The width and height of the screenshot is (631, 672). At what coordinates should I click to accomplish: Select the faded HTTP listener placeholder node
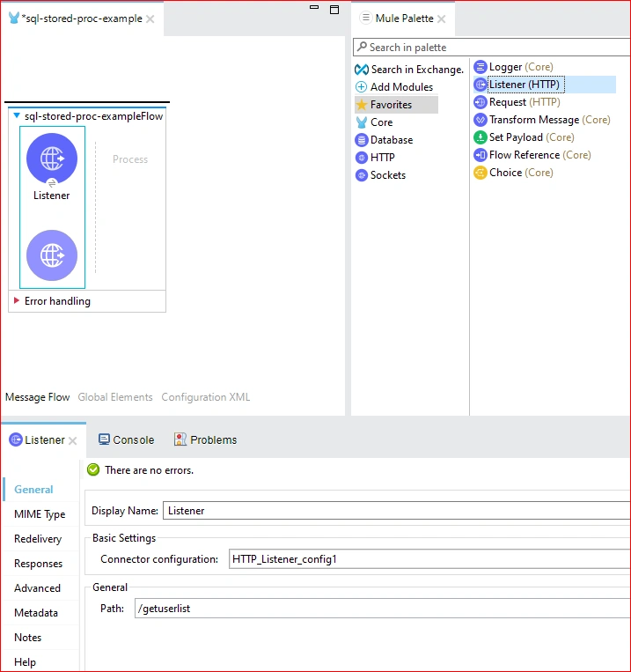(52, 255)
